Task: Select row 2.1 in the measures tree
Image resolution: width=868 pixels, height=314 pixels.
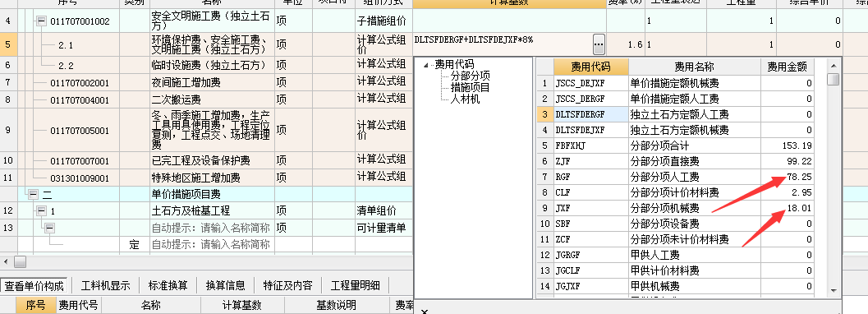Action: (x=66, y=45)
